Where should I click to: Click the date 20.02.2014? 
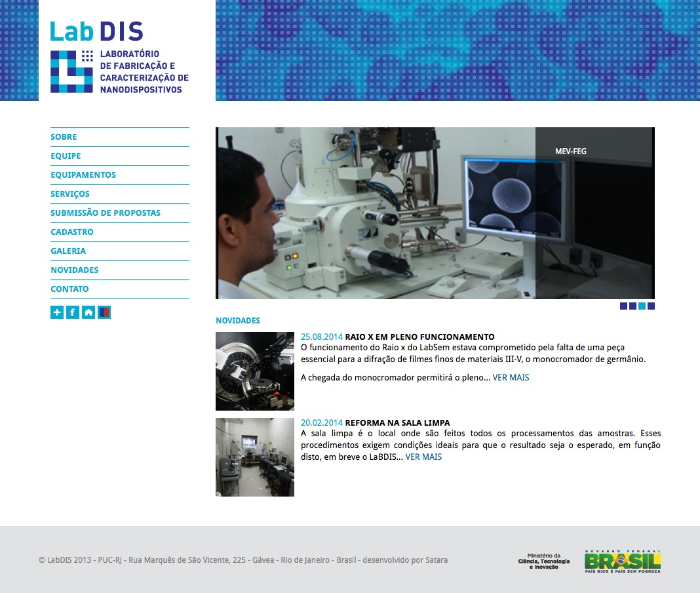pos(322,422)
